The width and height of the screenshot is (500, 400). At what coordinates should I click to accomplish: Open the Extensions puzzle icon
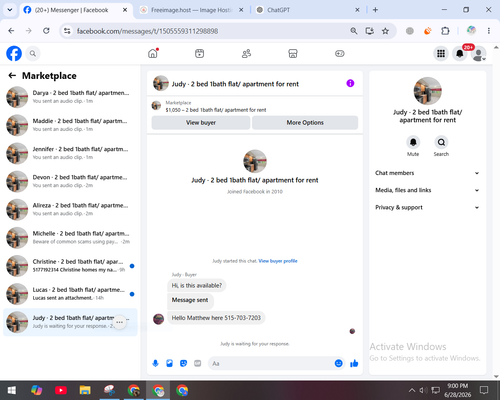(x=445, y=31)
